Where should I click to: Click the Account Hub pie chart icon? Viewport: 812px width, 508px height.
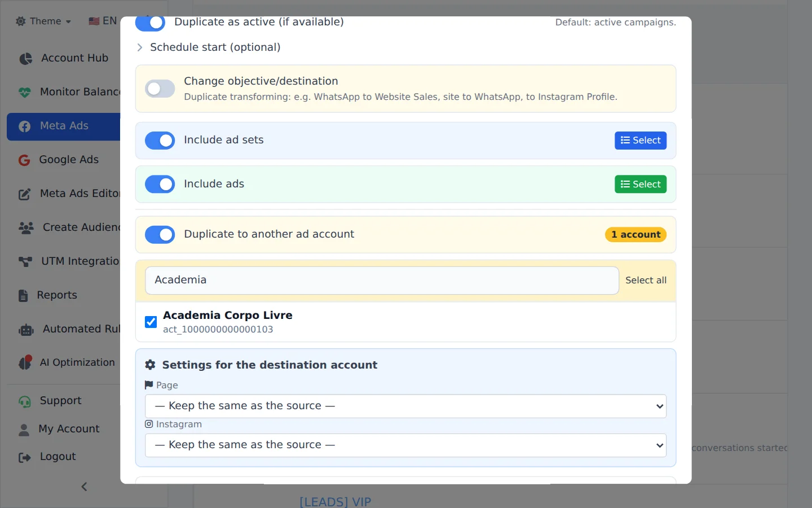click(x=25, y=58)
